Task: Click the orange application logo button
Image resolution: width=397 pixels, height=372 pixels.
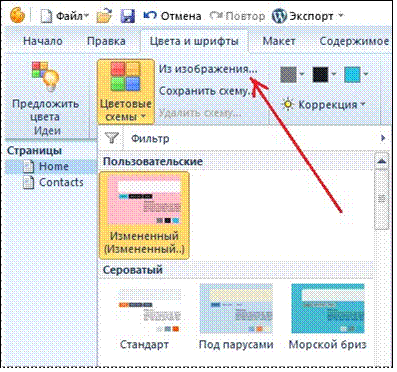Action: click(x=17, y=15)
